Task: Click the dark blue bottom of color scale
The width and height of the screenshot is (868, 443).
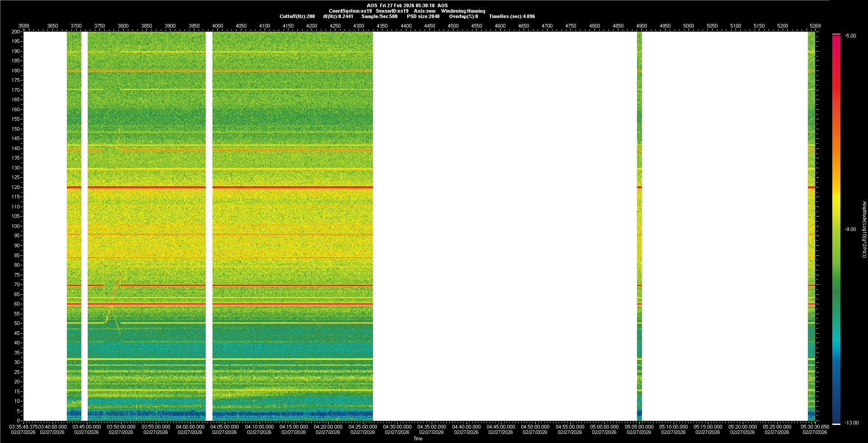Action: pos(836,419)
